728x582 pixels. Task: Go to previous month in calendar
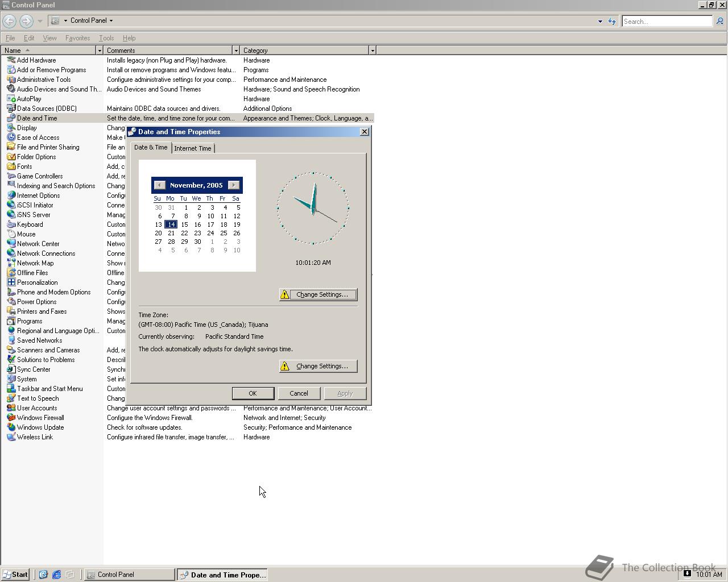160,185
